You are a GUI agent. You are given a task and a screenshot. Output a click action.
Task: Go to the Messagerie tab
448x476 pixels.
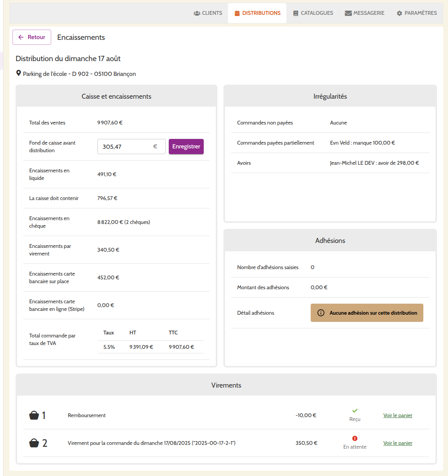click(365, 13)
